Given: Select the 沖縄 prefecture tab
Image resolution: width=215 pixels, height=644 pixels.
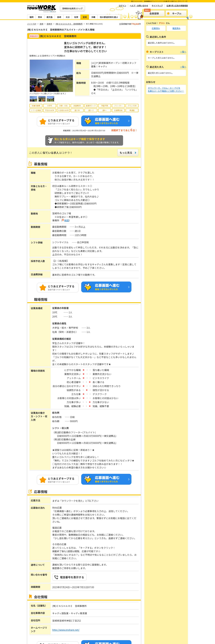Looking at the screenshot, I should pyautogui.click(x=93, y=17).
